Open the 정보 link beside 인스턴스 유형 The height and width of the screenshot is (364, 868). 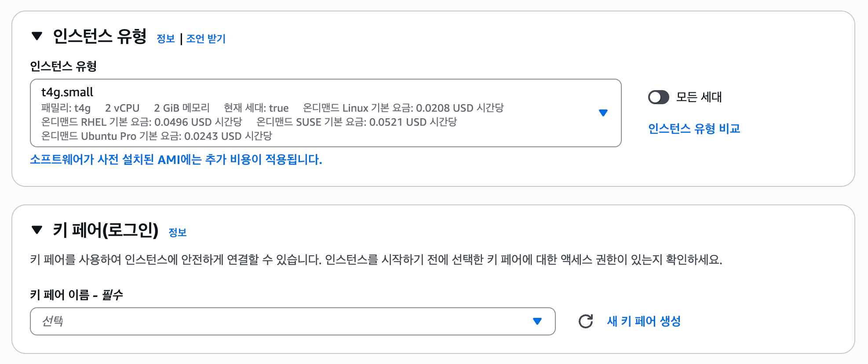point(166,39)
